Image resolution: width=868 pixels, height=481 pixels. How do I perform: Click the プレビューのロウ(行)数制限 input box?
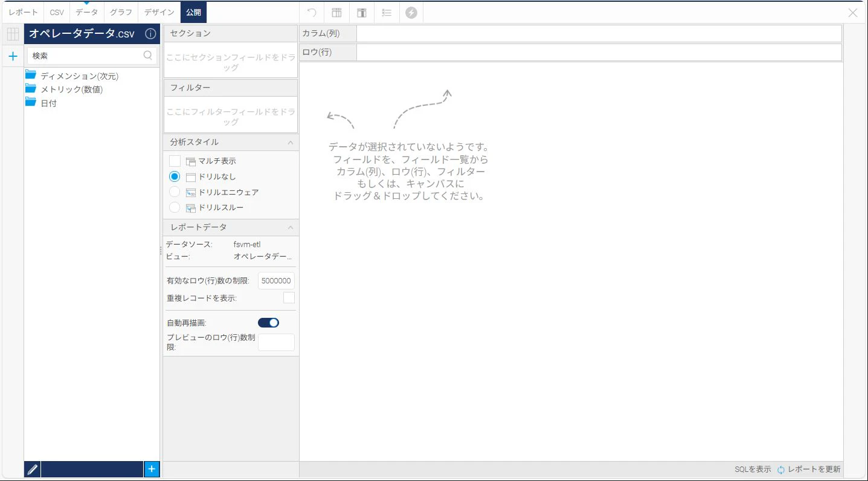click(x=276, y=342)
